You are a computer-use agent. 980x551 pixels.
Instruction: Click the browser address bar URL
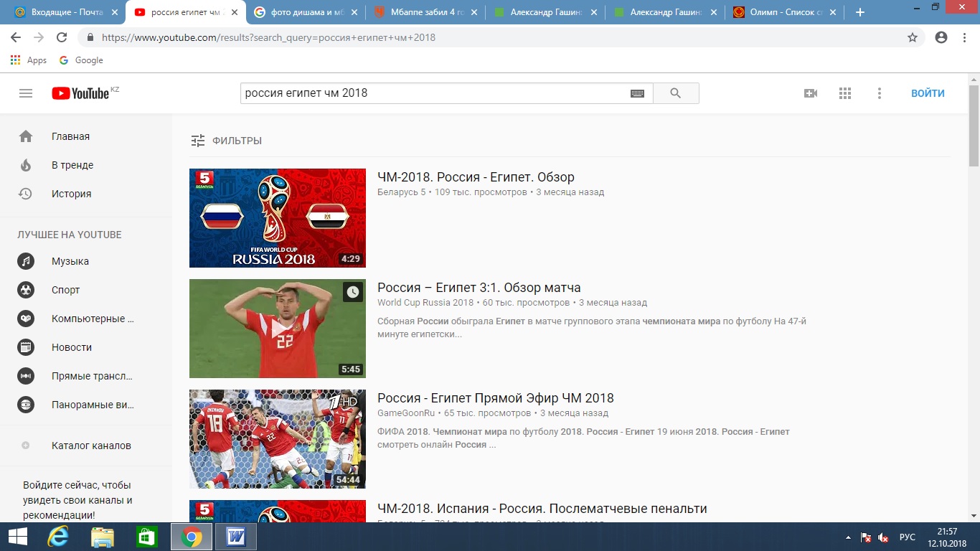268,37
